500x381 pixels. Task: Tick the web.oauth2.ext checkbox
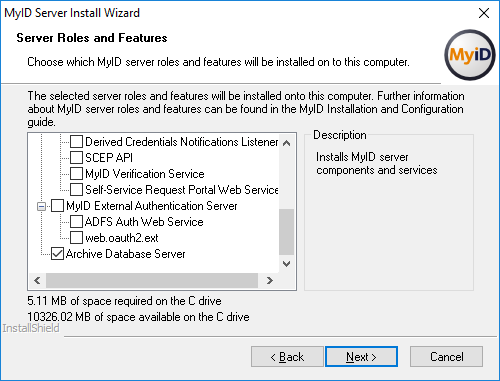click(76, 238)
